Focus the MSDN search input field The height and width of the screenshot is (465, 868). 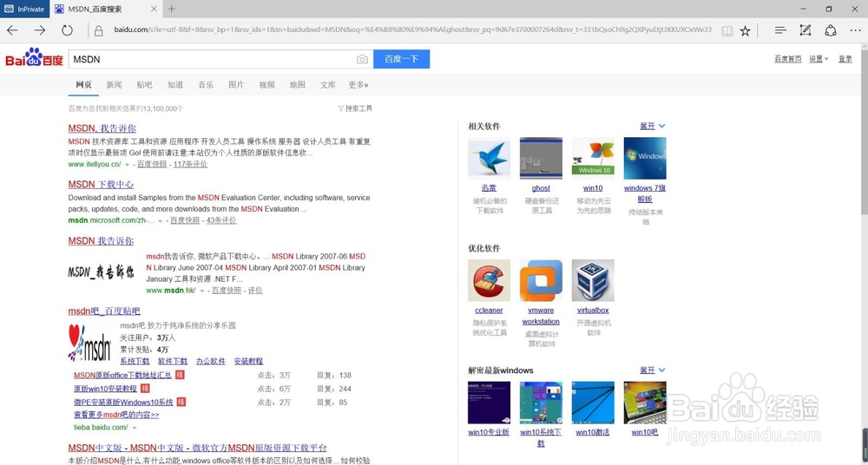point(212,59)
